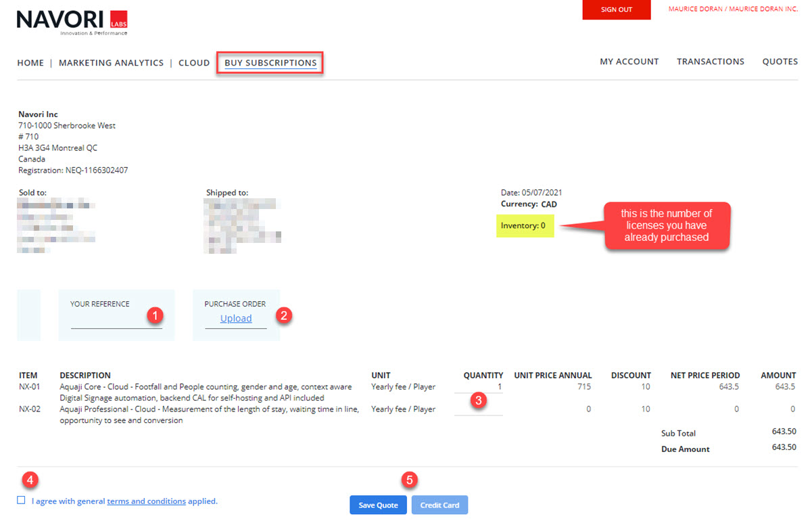
Task: Click the UNIT PRICE ANNUAL column header
Action: pyautogui.click(x=553, y=376)
